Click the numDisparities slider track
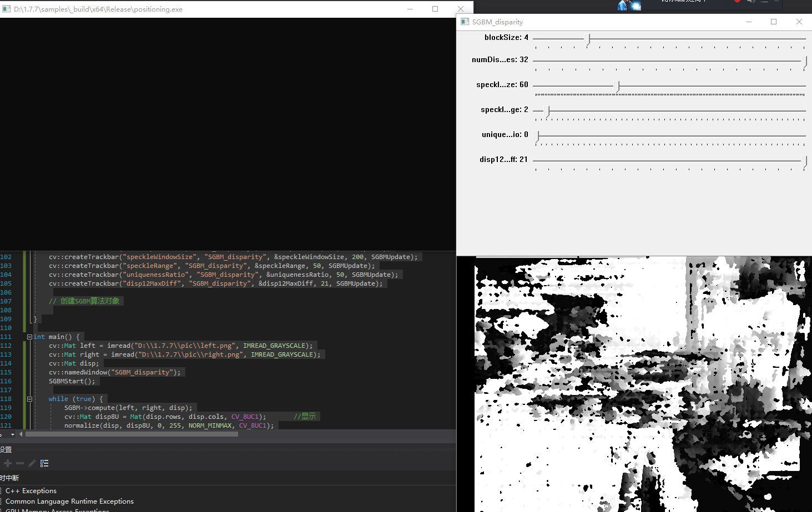The height and width of the screenshot is (512, 812). 666,62
